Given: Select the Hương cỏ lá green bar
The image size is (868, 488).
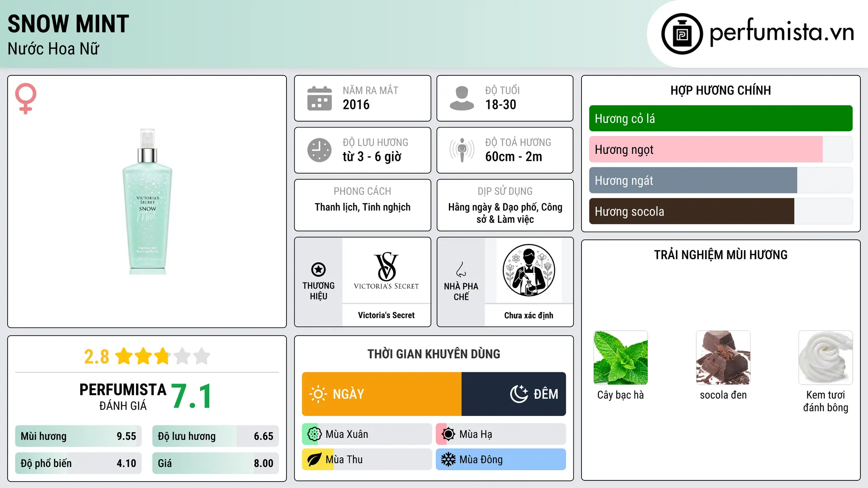Looking at the screenshot, I should pos(721,119).
